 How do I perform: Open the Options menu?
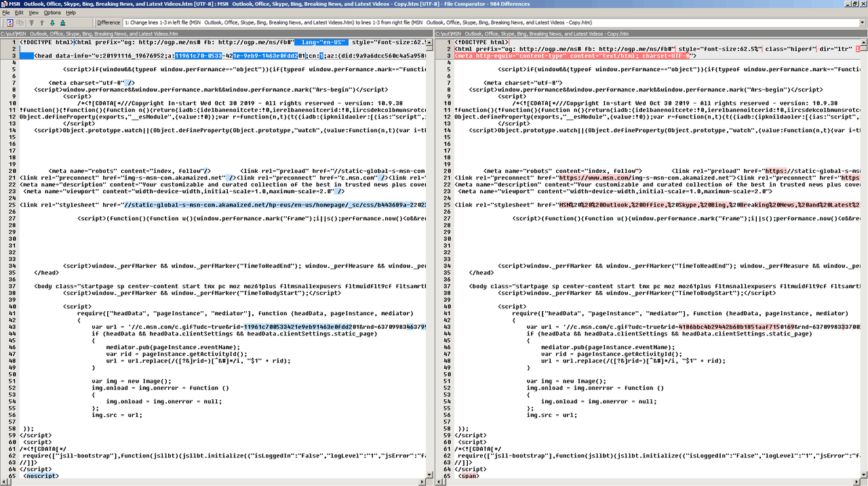point(52,12)
